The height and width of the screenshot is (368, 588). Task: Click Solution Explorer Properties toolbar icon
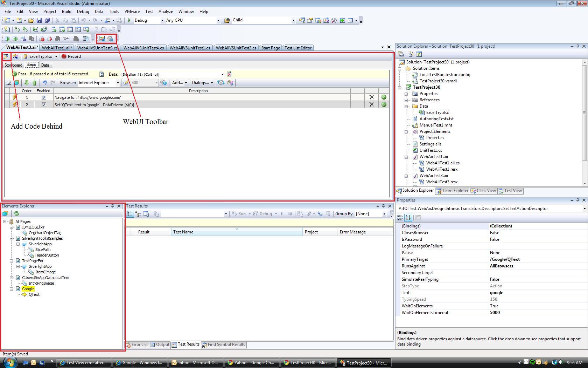tap(401, 54)
